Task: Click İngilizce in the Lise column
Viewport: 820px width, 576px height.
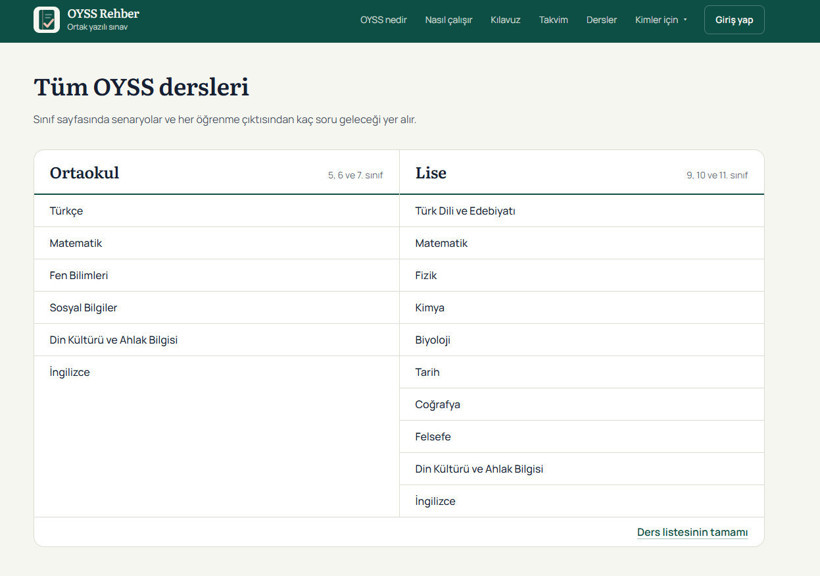Action: click(x=582, y=501)
